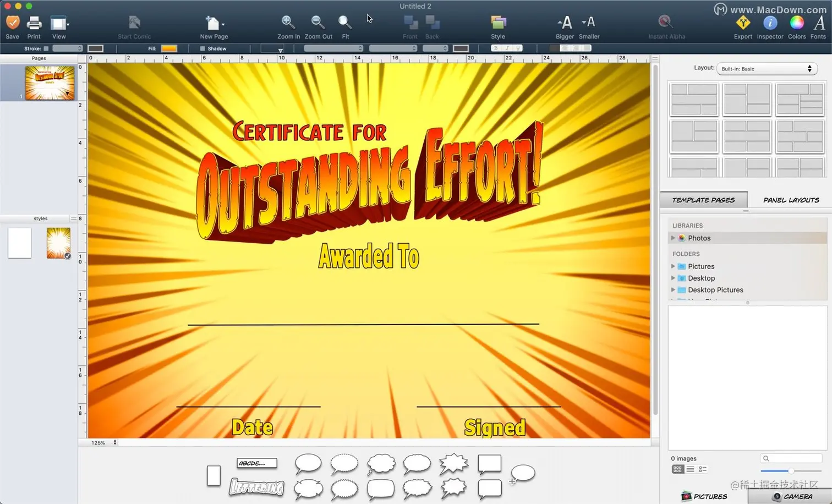Pick the balloon extension with plus sign
This screenshot has width=832, height=504.
tap(522, 473)
